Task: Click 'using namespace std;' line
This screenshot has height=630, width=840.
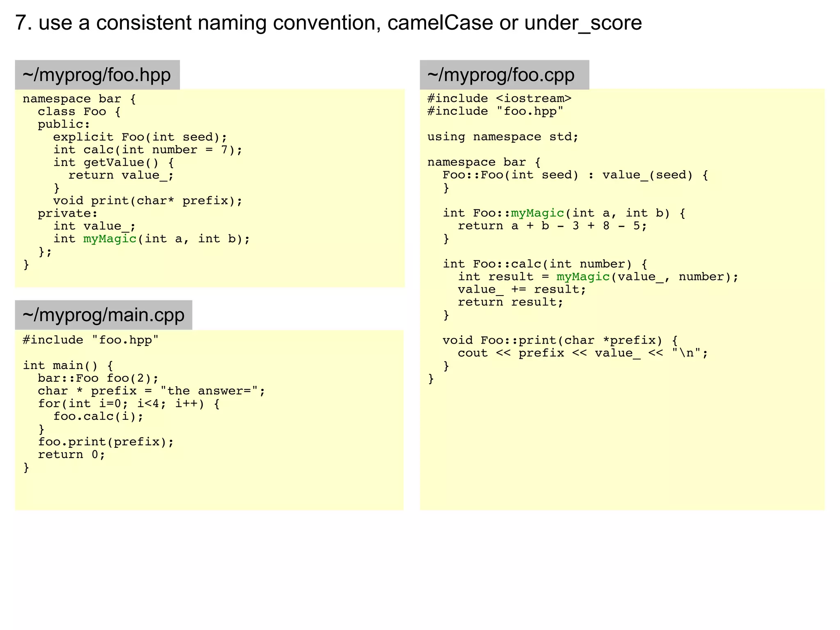Action: click(503, 137)
